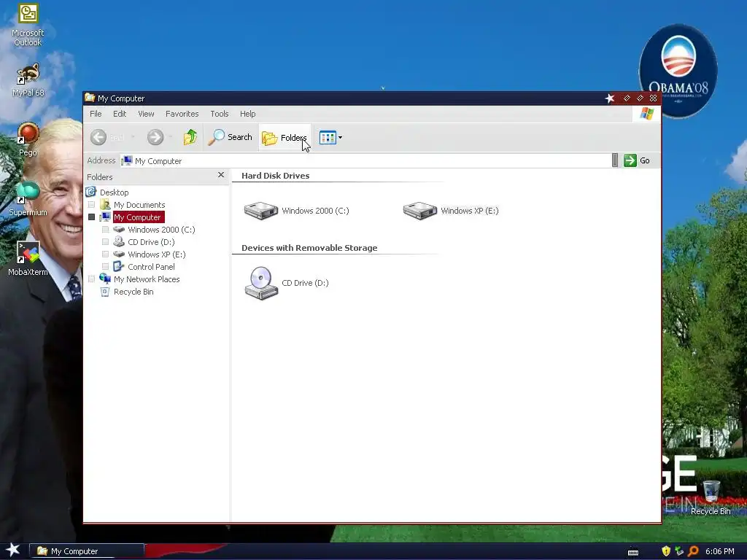Expand Windows XP (E:) tree node

[x=105, y=254]
